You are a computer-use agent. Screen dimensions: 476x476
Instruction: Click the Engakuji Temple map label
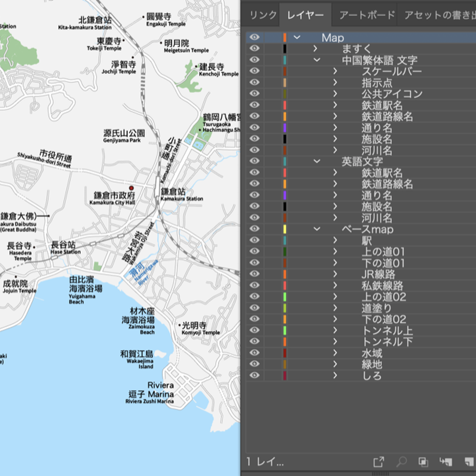click(166, 24)
